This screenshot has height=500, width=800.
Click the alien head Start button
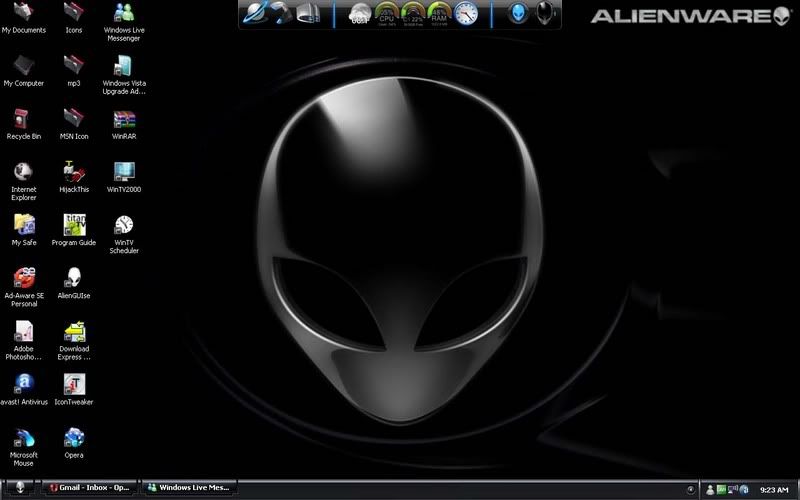[x=21, y=489]
